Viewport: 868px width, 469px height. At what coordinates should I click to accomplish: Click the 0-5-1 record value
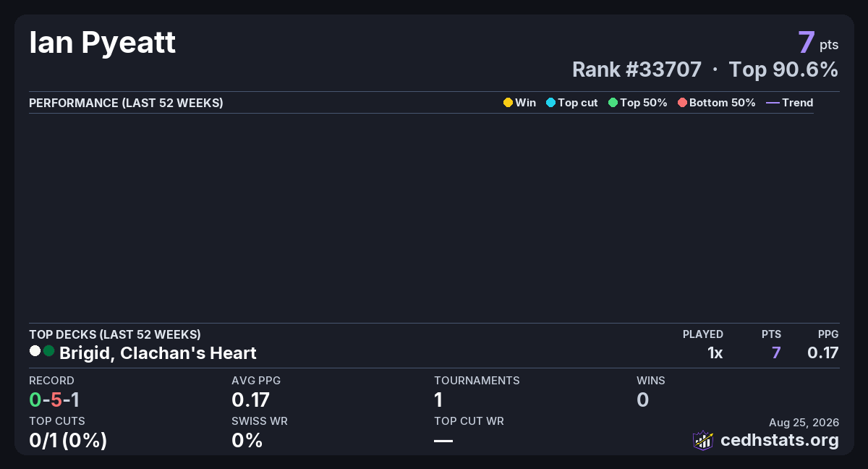[x=54, y=400]
